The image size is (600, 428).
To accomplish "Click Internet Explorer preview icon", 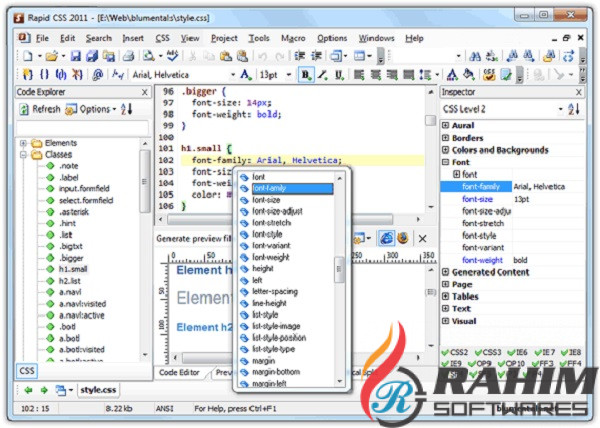I will point(386,238).
